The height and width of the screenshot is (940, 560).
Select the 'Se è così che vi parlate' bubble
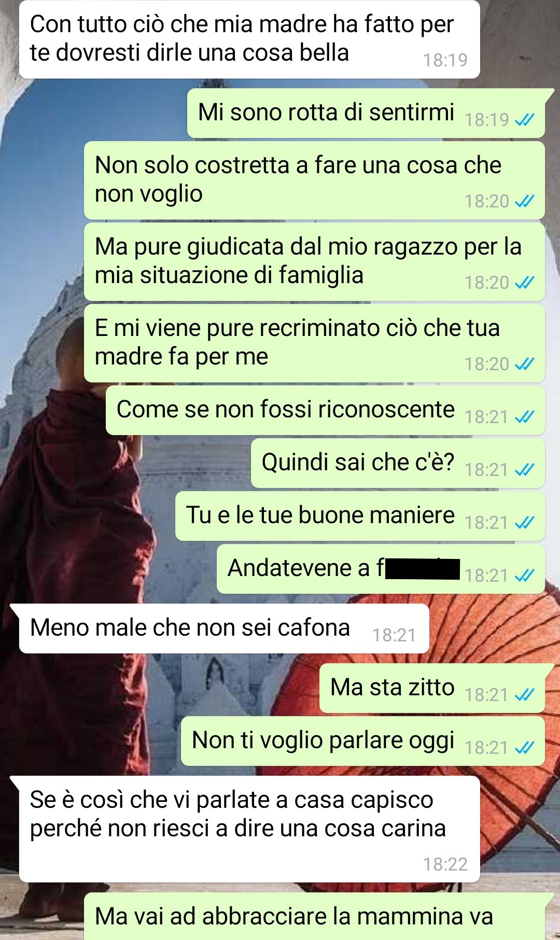pos(249,829)
